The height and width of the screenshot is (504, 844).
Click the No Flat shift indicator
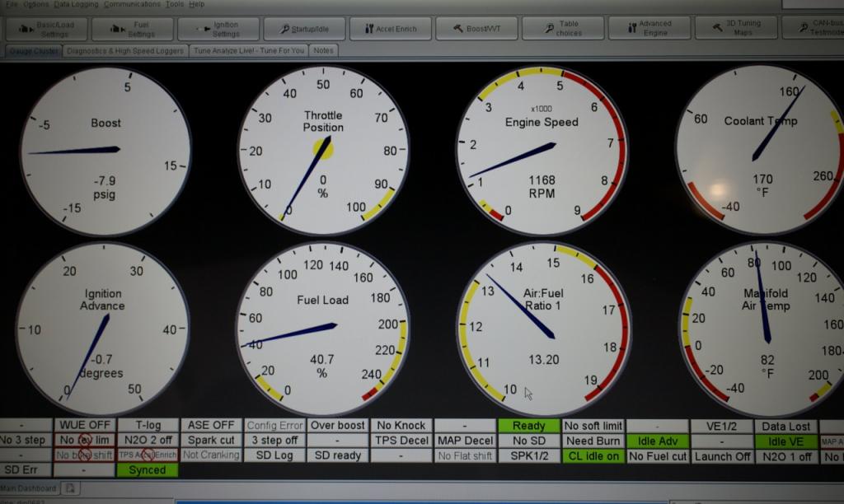pos(465,455)
